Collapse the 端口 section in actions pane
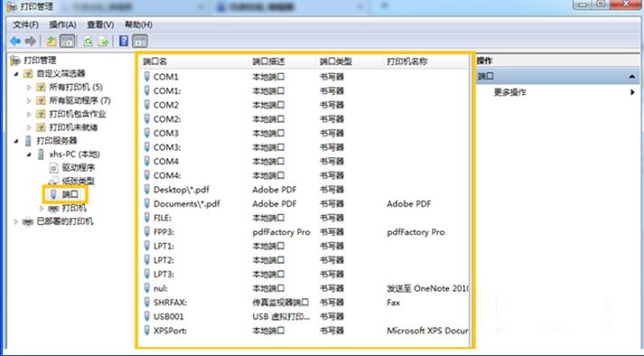This screenshot has height=356, width=644. pos(631,77)
